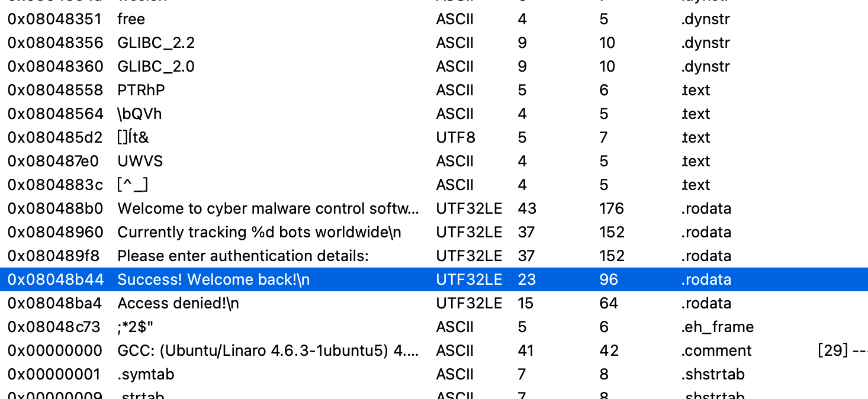This screenshot has height=399, width=868.
Task: Select 'Welcome to cyber malware control' string
Action: coord(268,209)
